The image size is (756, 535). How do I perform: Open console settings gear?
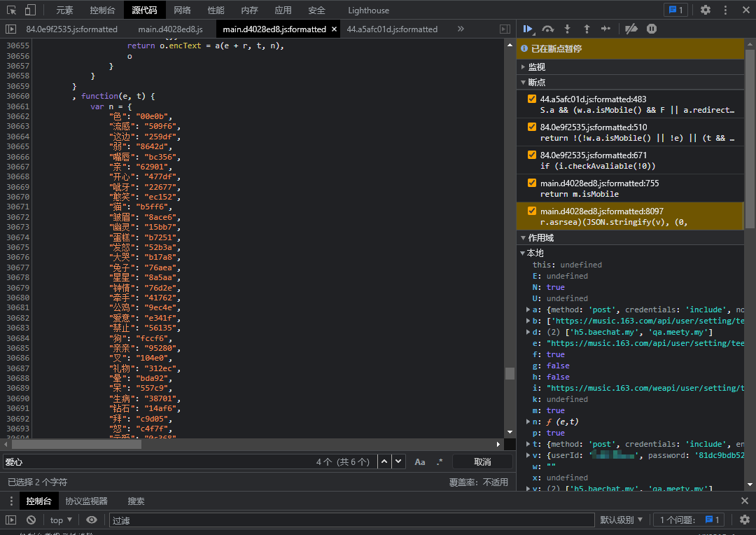click(x=744, y=520)
